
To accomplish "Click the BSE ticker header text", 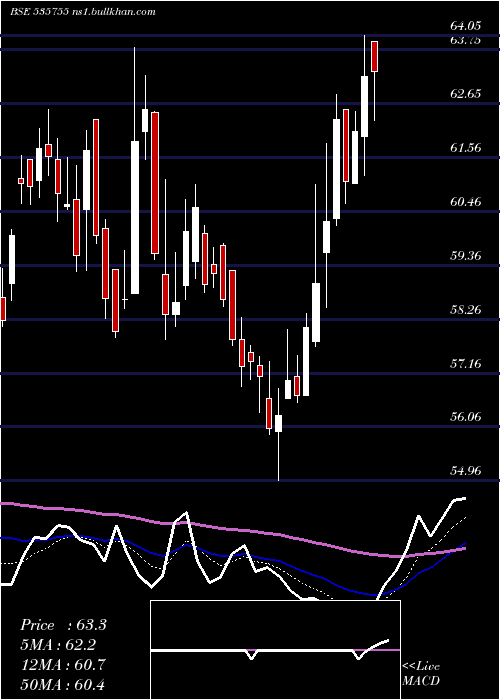I will coord(83,12).
